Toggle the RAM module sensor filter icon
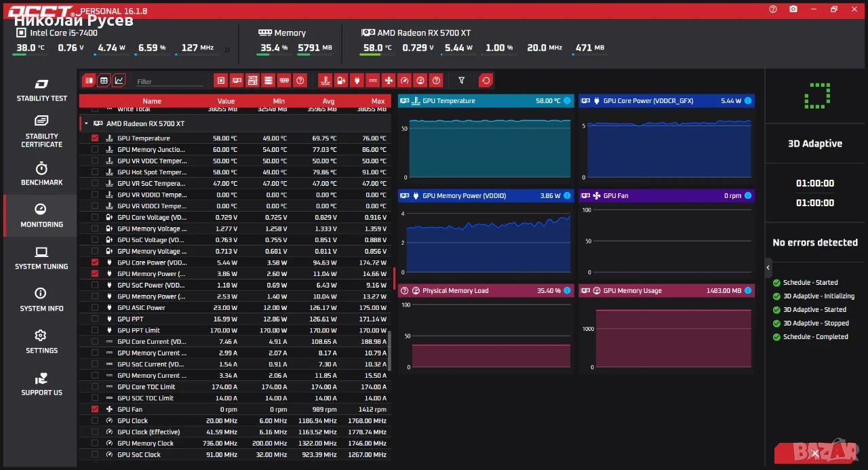 (284, 81)
